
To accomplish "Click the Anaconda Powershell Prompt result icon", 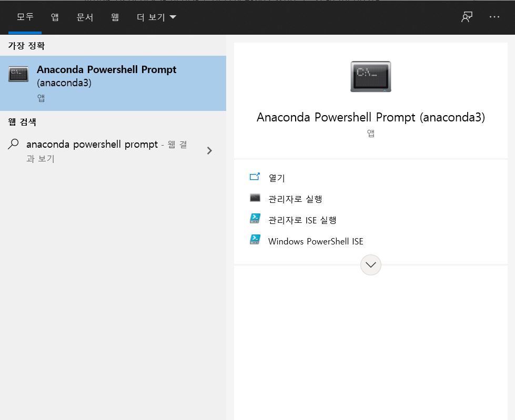I will [x=18, y=74].
